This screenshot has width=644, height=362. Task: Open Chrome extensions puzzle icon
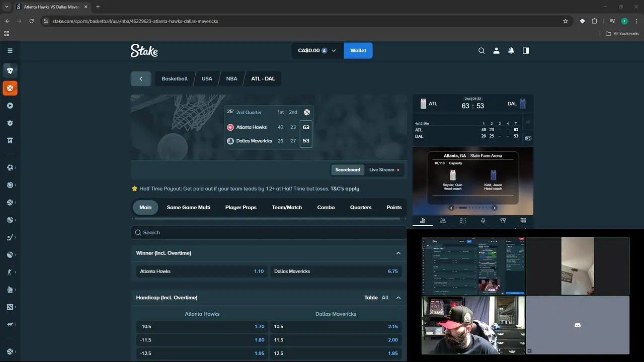595,21
